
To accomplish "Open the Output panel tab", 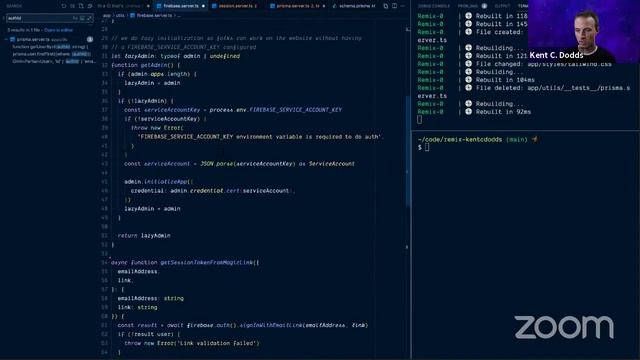I will pyautogui.click(x=502, y=6).
